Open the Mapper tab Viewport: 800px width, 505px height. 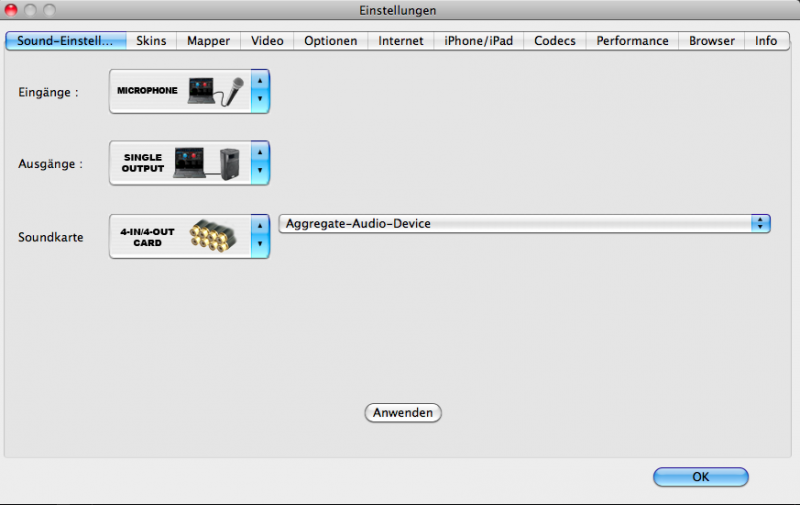click(208, 41)
